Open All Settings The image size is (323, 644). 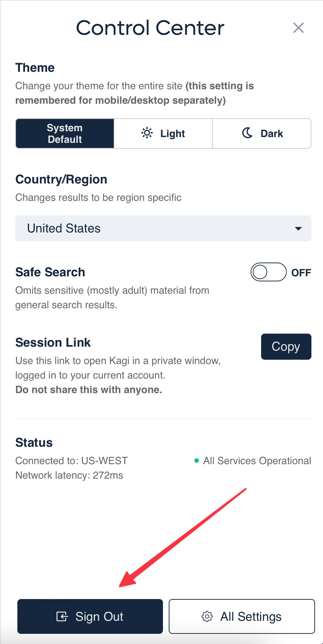coord(242,616)
